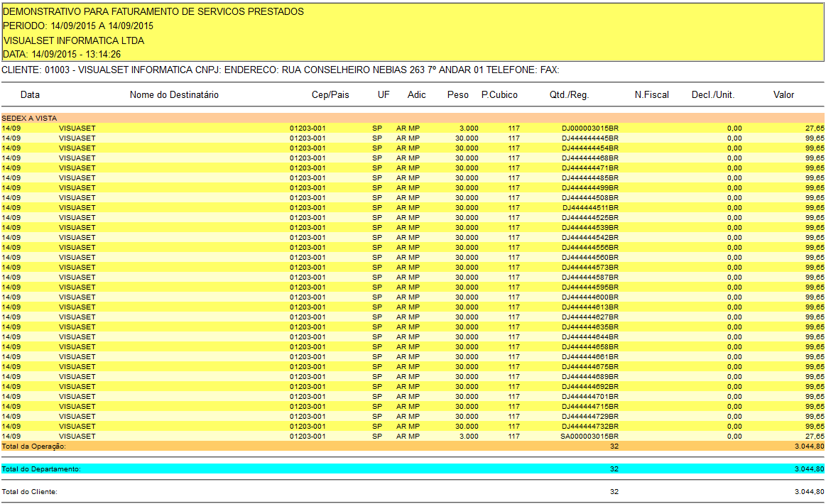Viewport: 826px width, 504px height.
Task: Select the 'Adic' column header
Action: [x=417, y=95]
